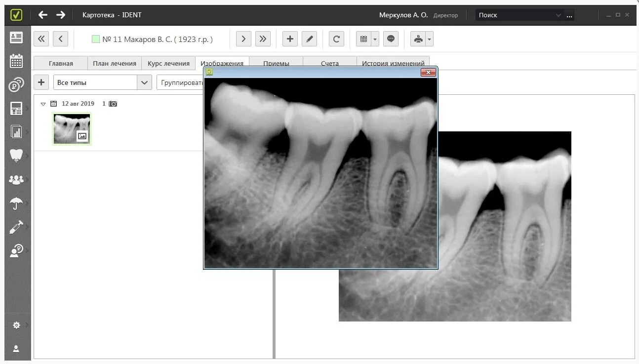This screenshot has height=364, width=639.
Task: Open the staff group sidebar icon
Action: (x=16, y=179)
